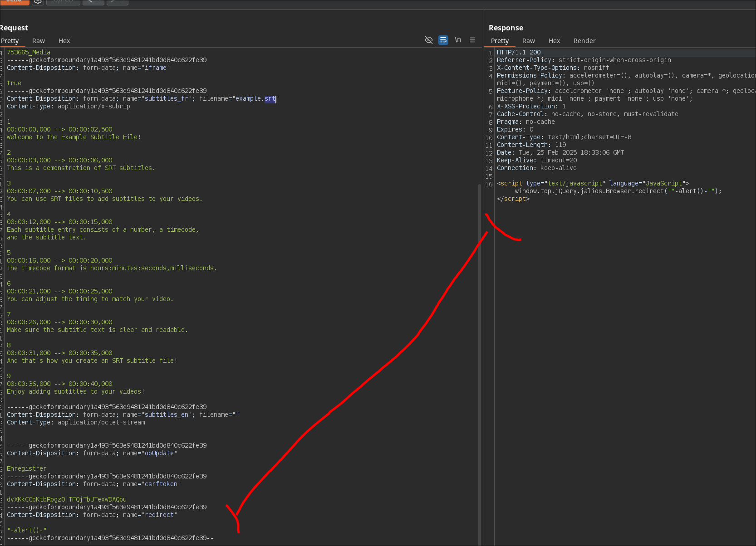Switch to the Request Pretty tab
Viewport: 756px width, 546px height.
click(10, 41)
